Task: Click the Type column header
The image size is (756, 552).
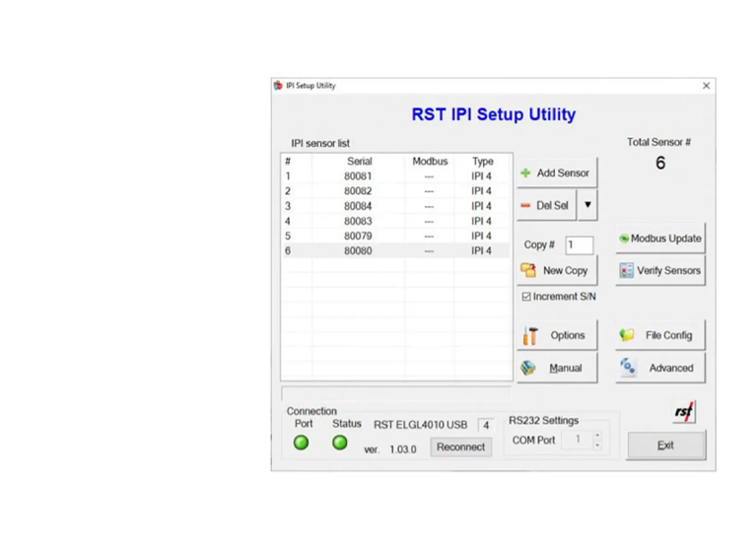Action: pos(482,161)
